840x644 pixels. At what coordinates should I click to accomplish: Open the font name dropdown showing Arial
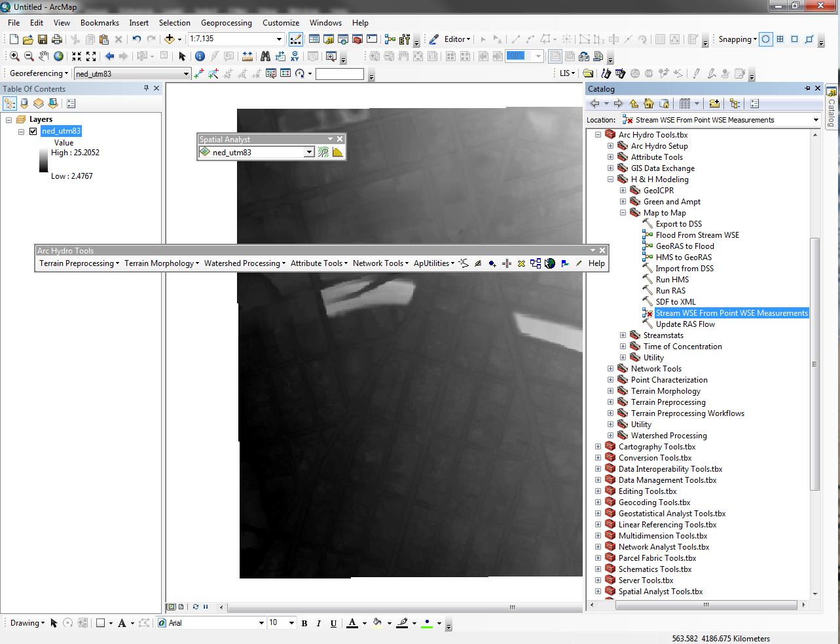(x=261, y=623)
